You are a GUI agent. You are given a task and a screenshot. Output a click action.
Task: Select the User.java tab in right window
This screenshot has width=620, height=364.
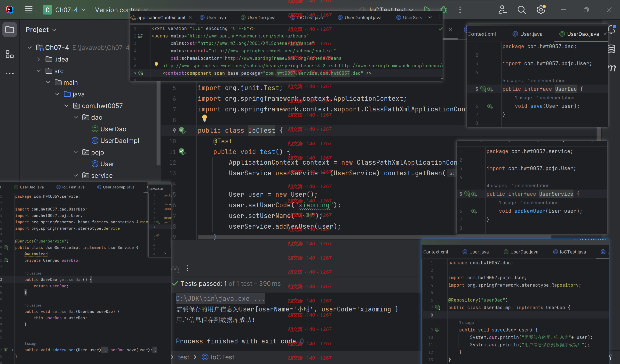(x=527, y=34)
